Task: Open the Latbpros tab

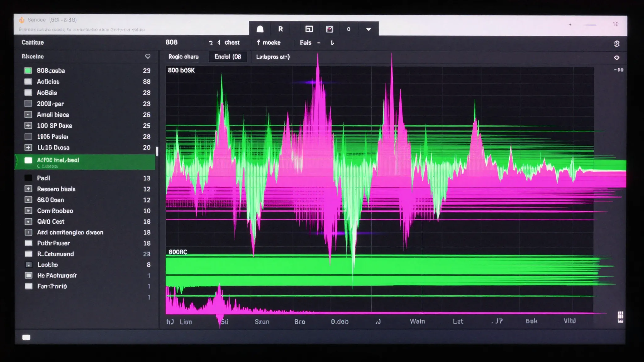Action: 273,57
